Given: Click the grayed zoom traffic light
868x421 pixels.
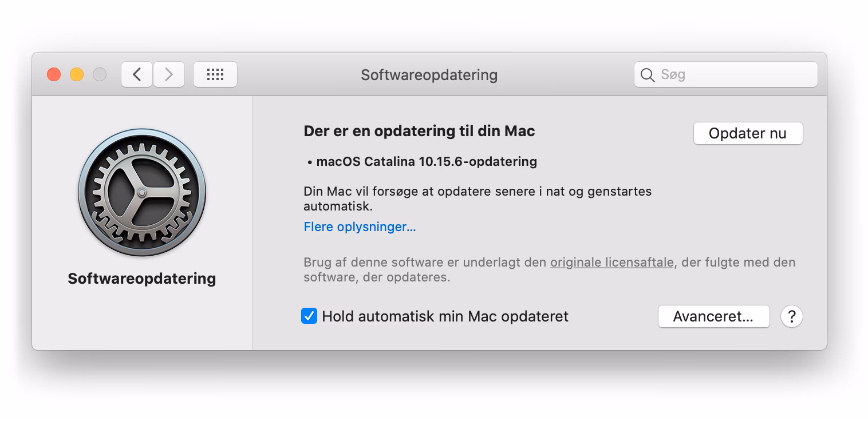Looking at the screenshot, I should (100, 74).
